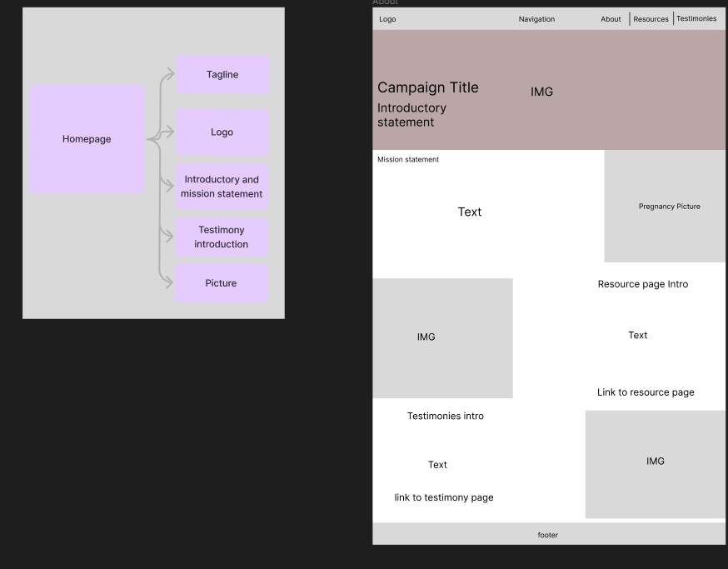Open the Testimonies nav item
Screen dimensions: 728x569
click(x=696, y=18)
